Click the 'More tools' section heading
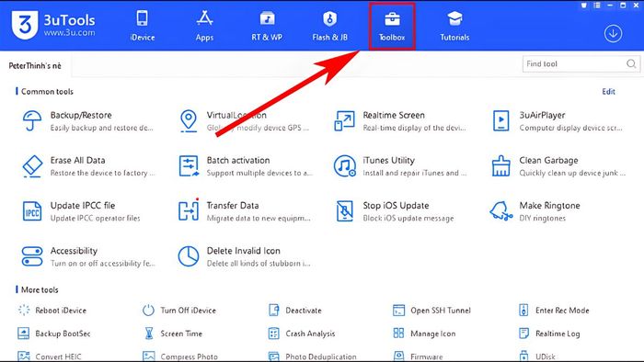The image size is (644, 362). (40, 289)
